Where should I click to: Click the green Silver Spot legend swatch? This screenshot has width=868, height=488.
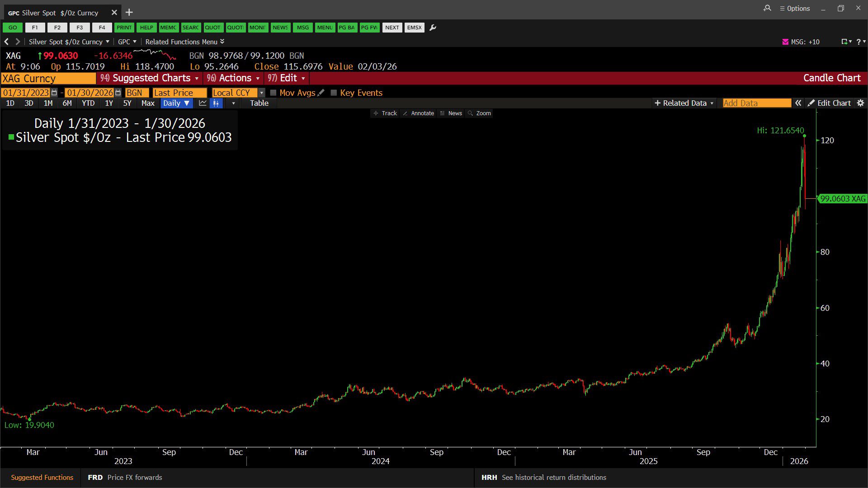[x=11, y=137]
